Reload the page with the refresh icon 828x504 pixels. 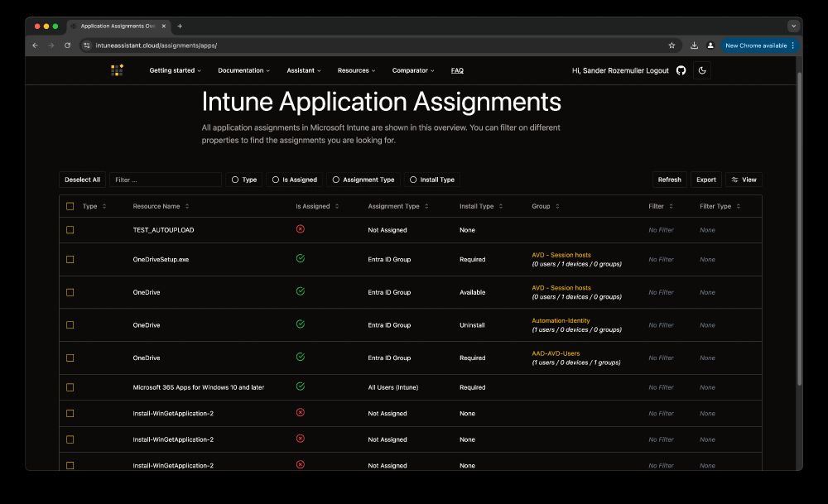click(x=68, y=46)
